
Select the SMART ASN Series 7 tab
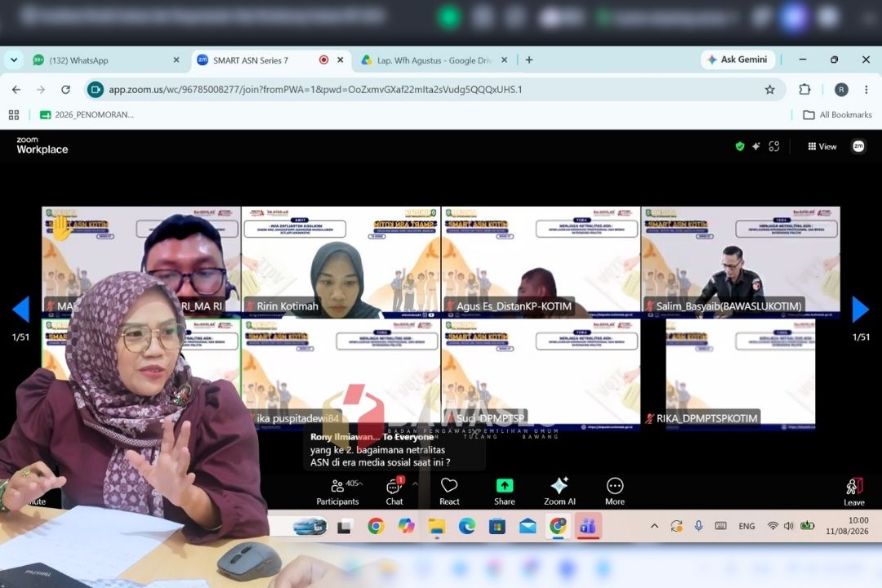click(x=270, y=60)
